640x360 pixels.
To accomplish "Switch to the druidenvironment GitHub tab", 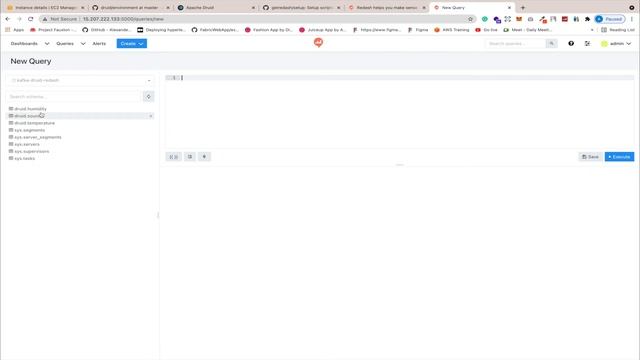I will tap(131, 8).
